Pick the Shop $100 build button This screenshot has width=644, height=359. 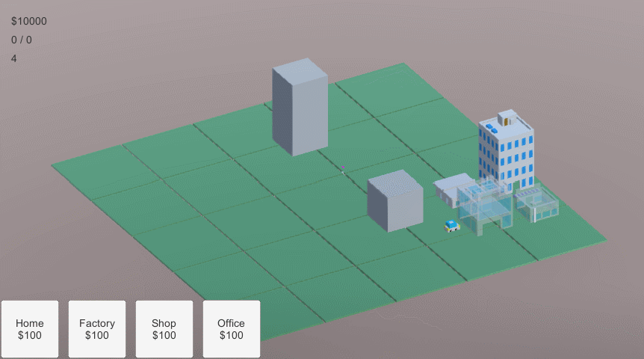(164, 329)
